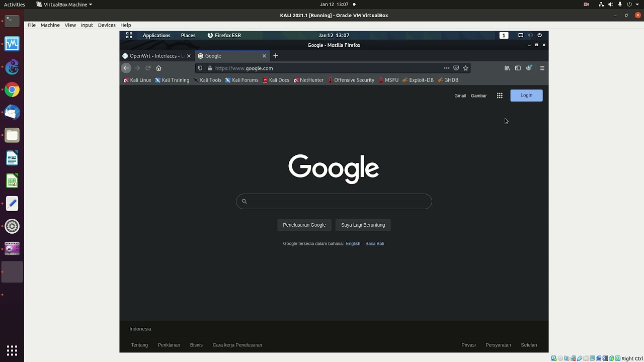Screen dimensions: 644x362
Task: Close the Google tab
Action: click(x=264, y=56)
